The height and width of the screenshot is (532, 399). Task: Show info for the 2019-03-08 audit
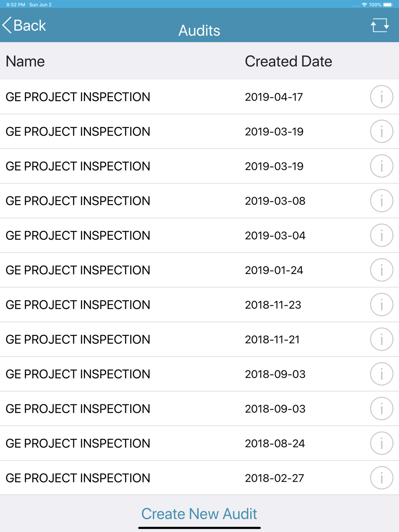[381, 201]
